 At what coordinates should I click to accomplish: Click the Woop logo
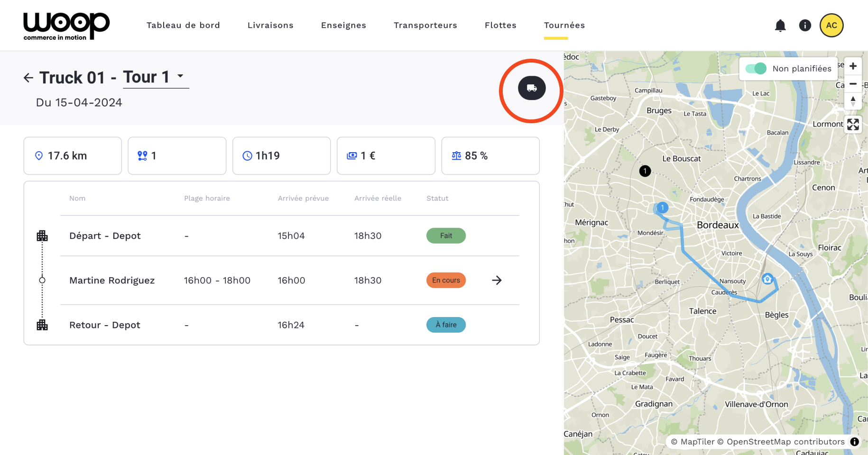point(66,26)
